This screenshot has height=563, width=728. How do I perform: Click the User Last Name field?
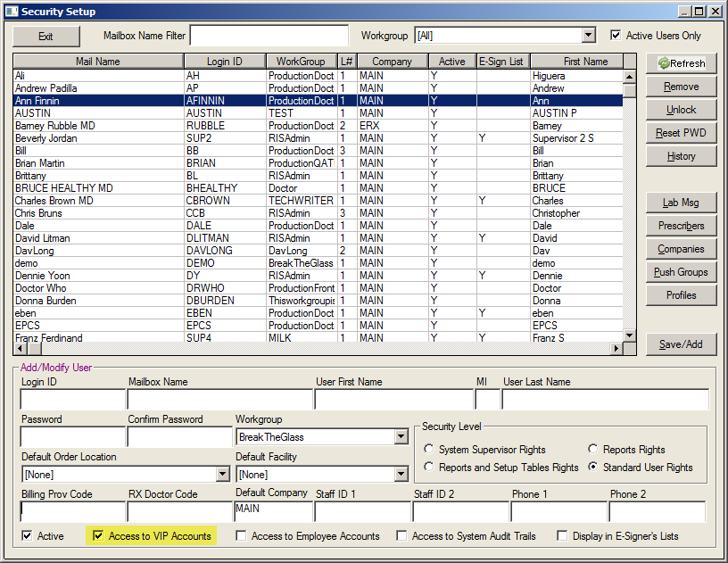tap(606, 399)
